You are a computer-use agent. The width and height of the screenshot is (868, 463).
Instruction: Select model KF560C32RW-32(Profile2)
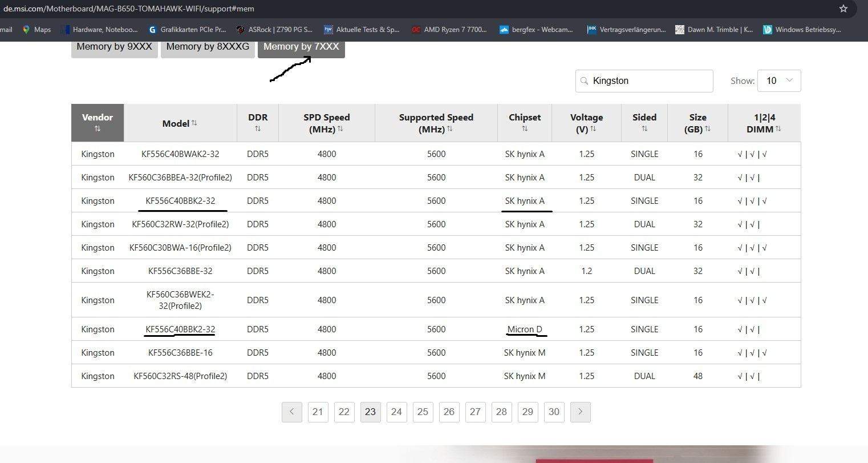point(180,224)
